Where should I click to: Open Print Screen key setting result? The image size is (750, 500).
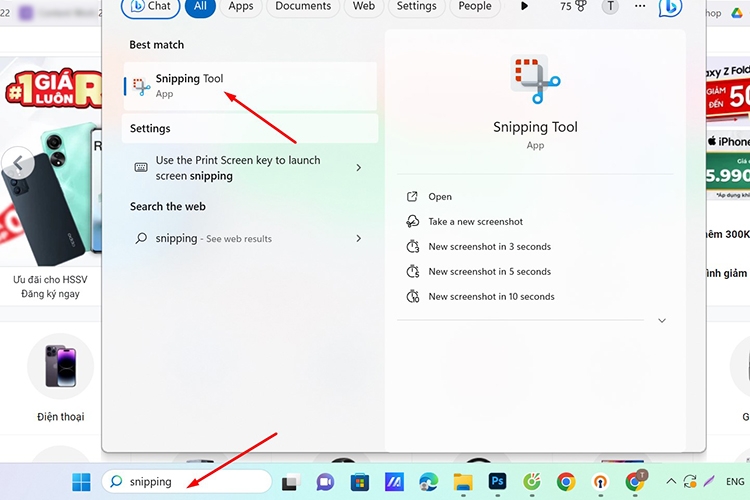point(250,168)
